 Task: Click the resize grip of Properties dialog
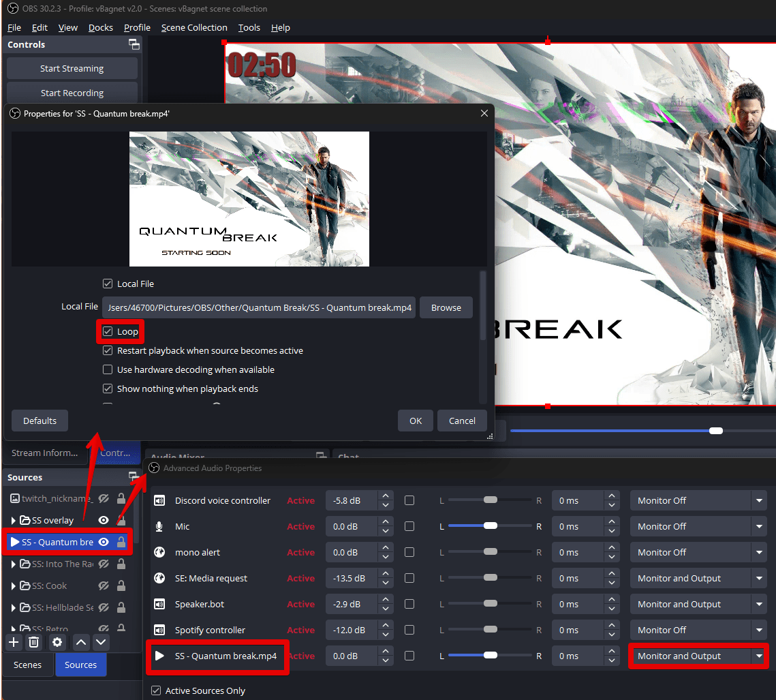(x=490, y=436)
